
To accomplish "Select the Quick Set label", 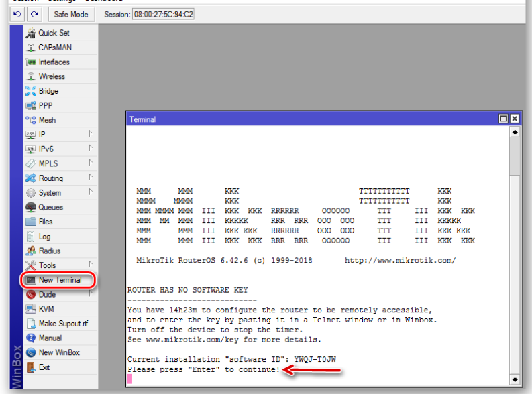I will [54, 33].
